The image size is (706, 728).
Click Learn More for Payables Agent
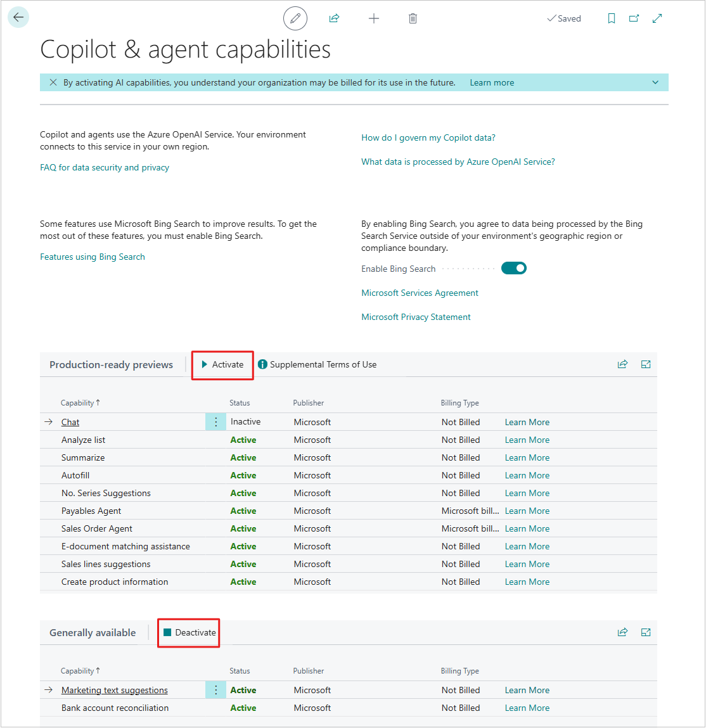527,511
